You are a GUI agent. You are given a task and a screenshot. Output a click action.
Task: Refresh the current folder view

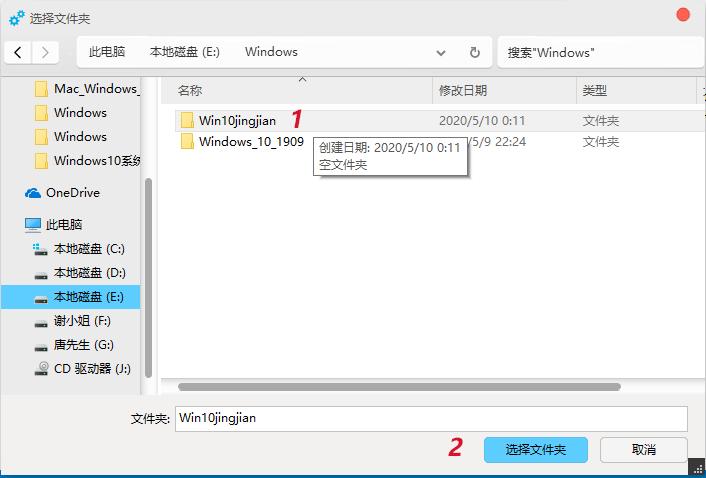point(475,53)
